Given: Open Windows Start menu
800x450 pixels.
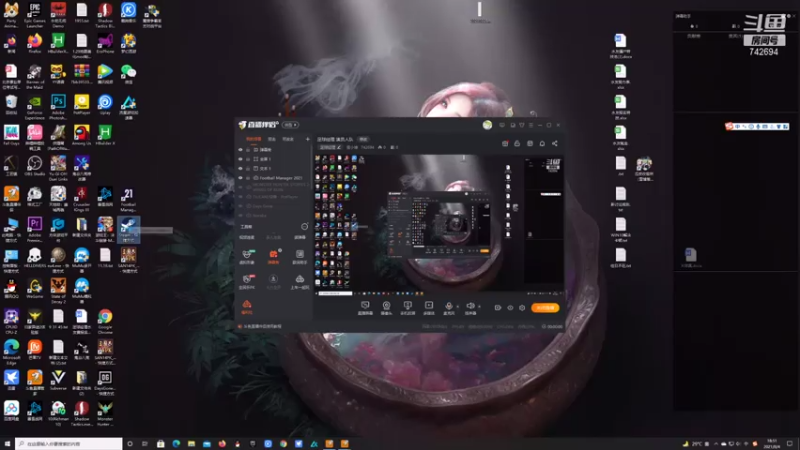Looking at the screenshot, I should point(7,444).
